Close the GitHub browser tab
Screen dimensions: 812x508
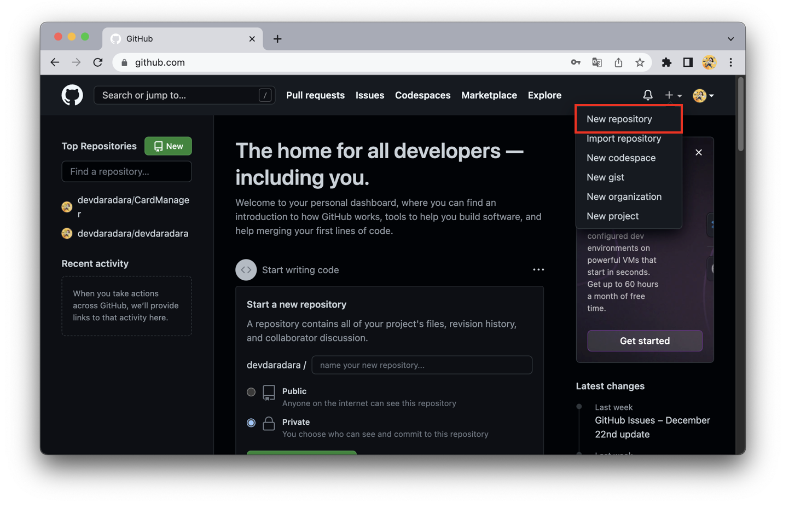tap(252, 39)
